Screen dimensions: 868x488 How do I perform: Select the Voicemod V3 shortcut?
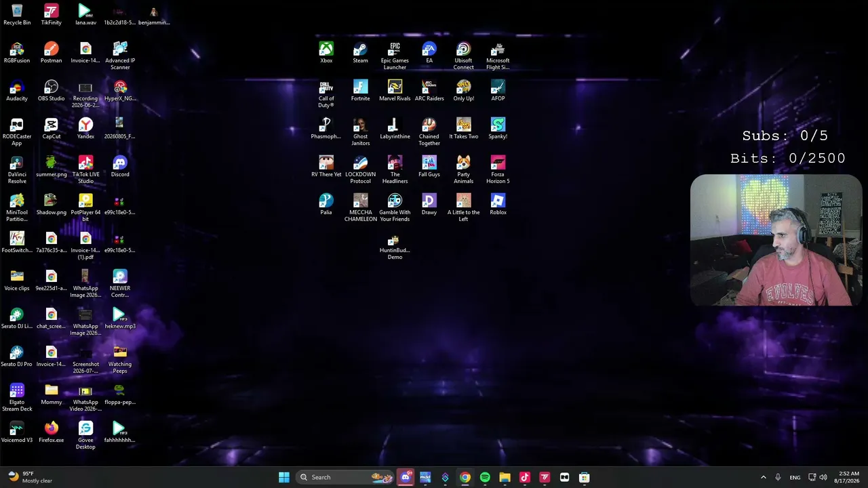coord(17,432)
